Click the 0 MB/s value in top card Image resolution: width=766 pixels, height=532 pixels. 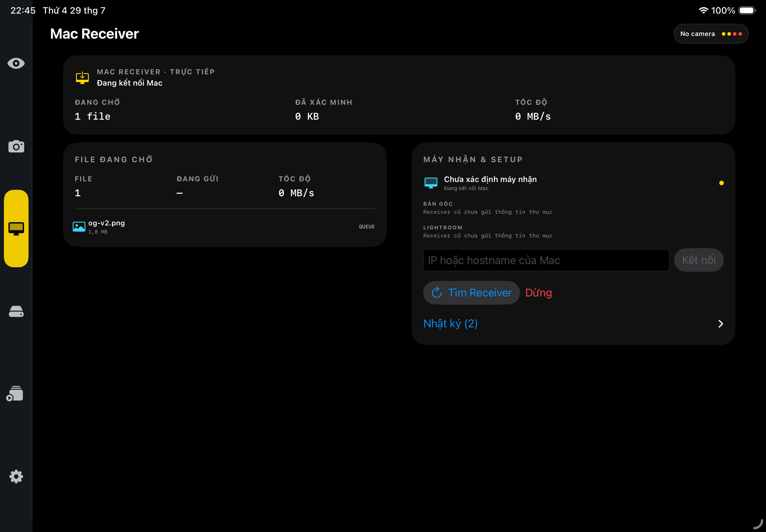(533, 116)
